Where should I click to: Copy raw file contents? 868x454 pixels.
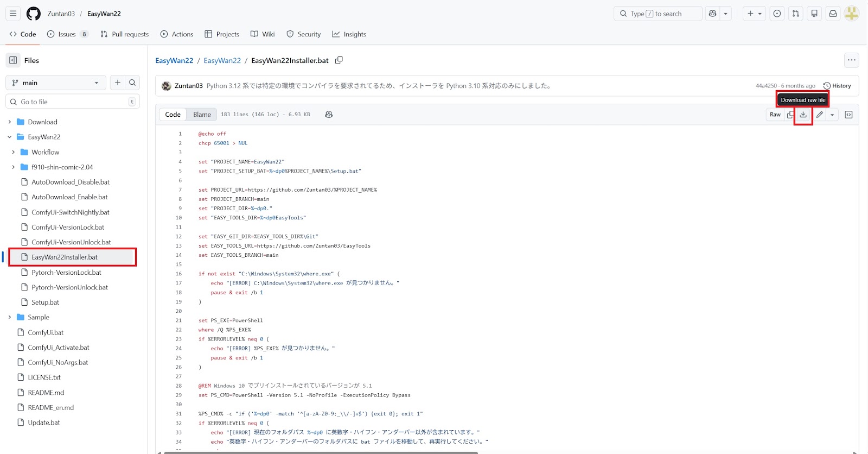(x=790, y=115)
